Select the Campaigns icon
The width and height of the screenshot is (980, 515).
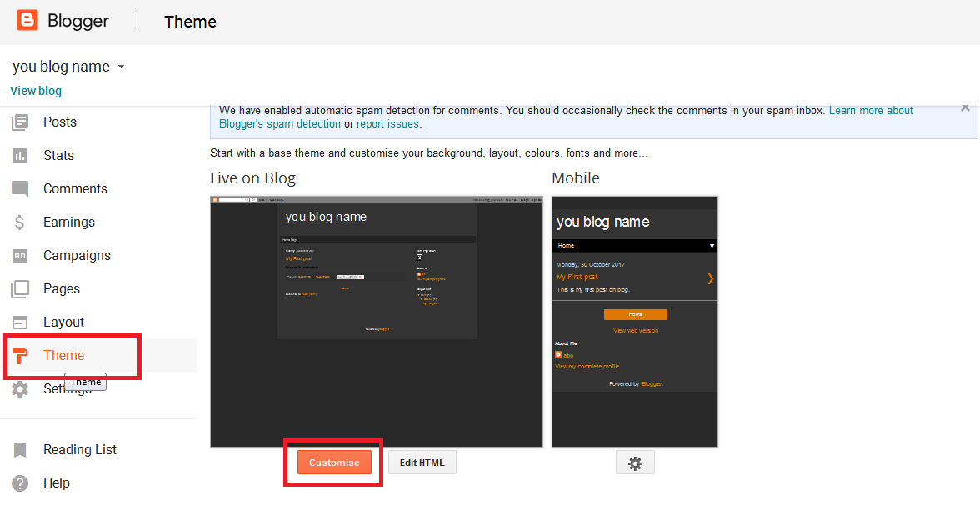[21, 255]
